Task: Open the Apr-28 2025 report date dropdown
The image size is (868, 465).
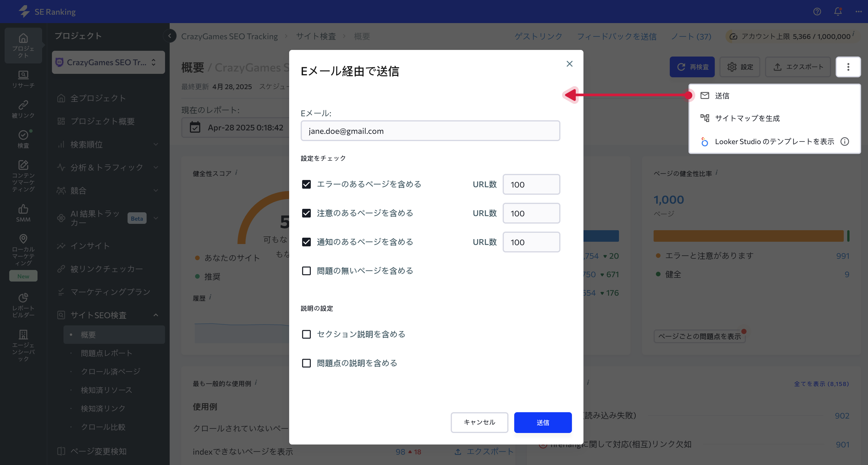Action: (x=236, y=127)
